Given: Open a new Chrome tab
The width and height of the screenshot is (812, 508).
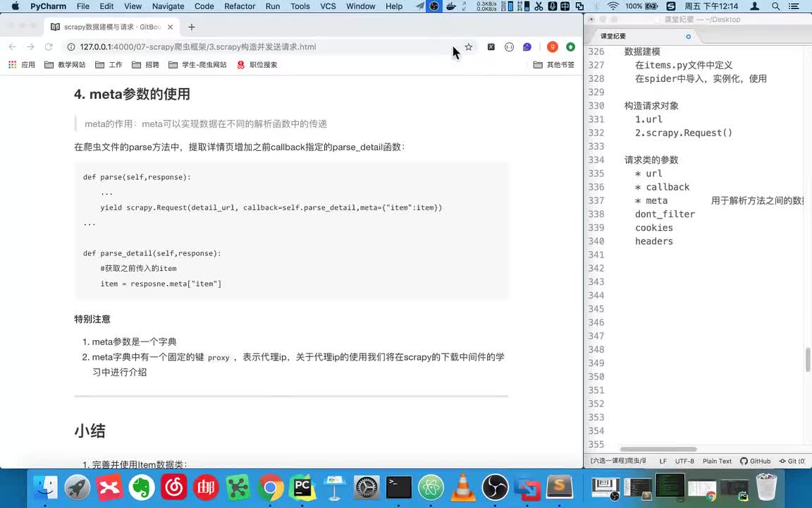Looking at the screenshot, I should [192, 27].
